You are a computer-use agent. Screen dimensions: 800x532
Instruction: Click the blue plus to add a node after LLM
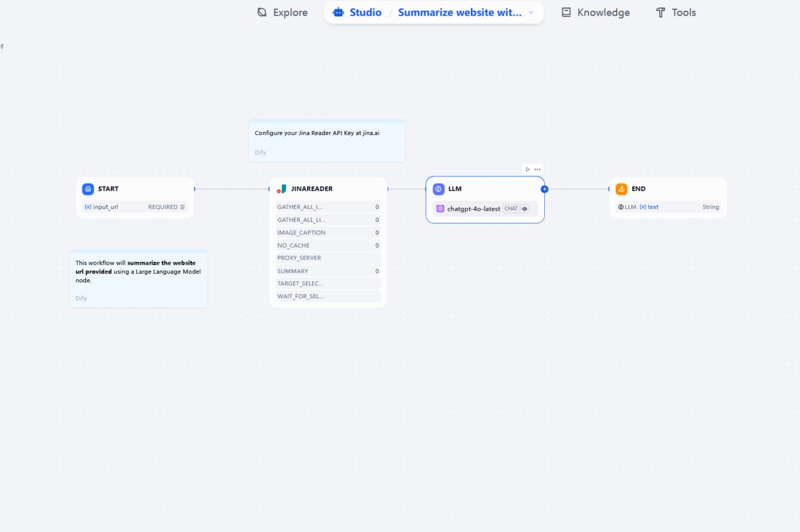tap(544, 188)
